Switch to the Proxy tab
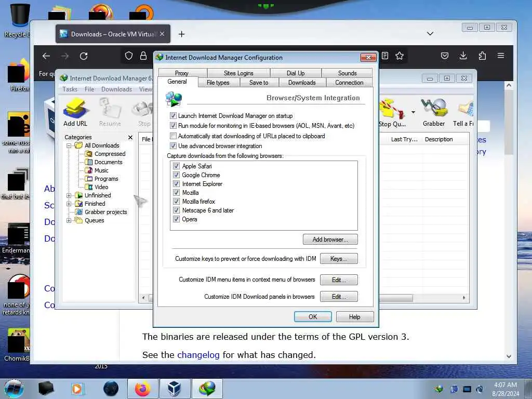532x399 pixels. click(x=182, y=73)
